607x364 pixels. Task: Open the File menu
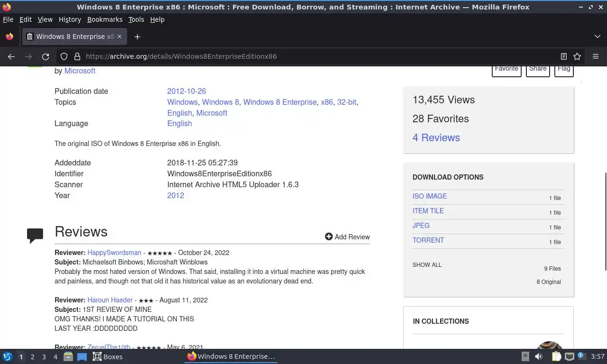(8, 19)
